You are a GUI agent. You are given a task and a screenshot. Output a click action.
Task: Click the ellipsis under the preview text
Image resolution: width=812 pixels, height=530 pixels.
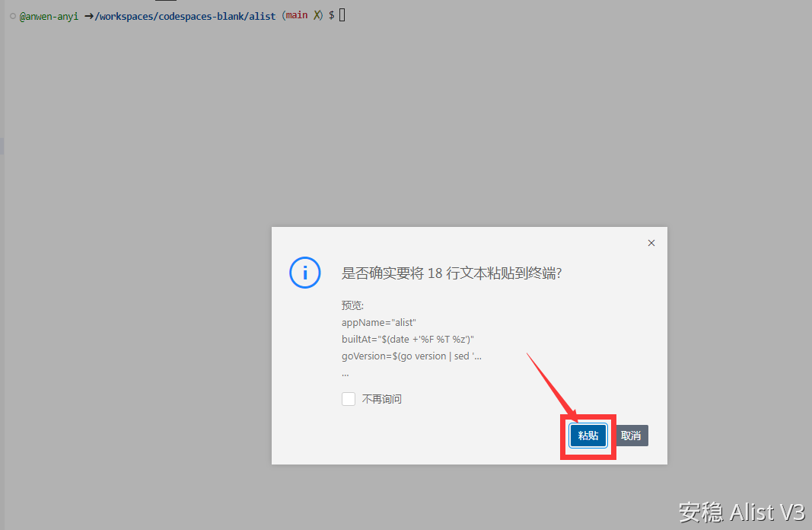click(x=345, y=372)
